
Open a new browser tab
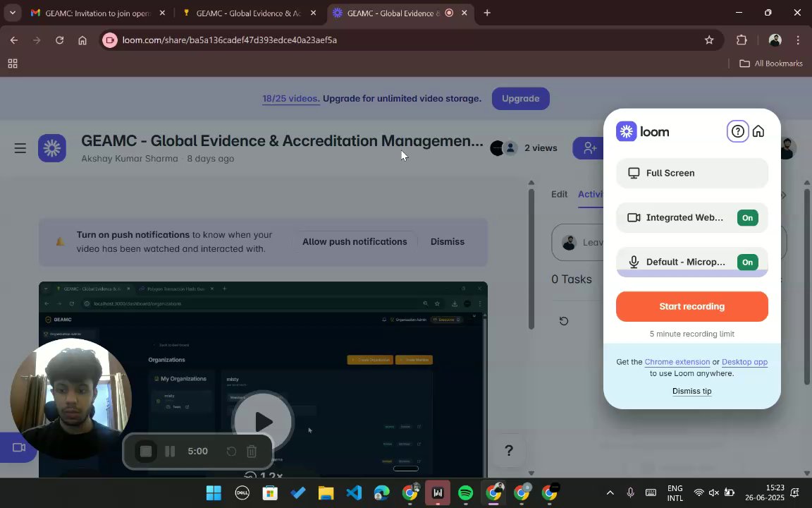(x=487, y=13)
